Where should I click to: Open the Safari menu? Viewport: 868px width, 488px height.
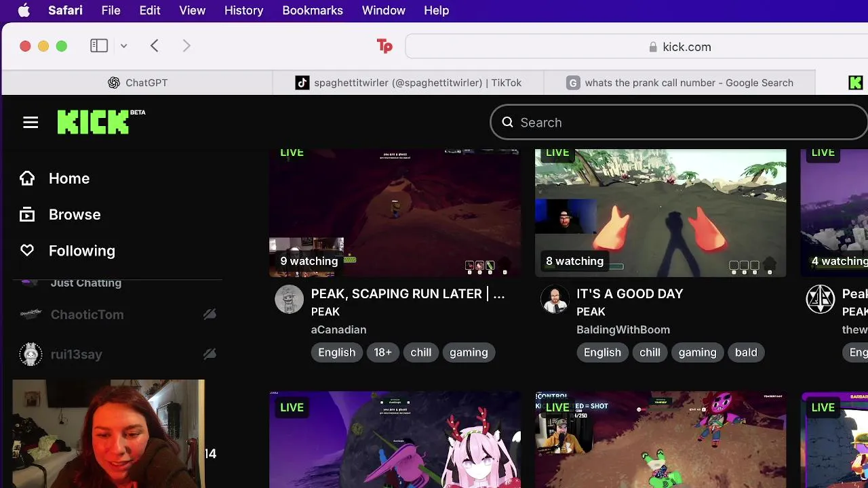click(65, 10)
